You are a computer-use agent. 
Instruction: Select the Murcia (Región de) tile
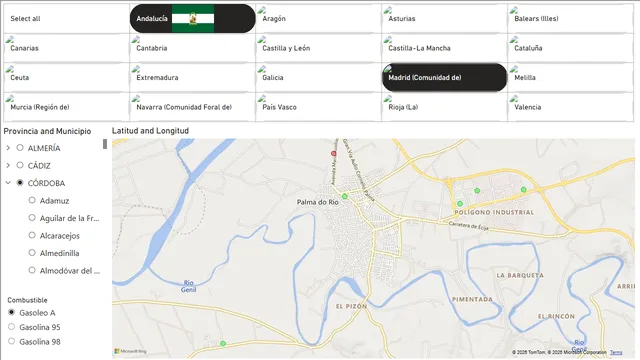67,107
